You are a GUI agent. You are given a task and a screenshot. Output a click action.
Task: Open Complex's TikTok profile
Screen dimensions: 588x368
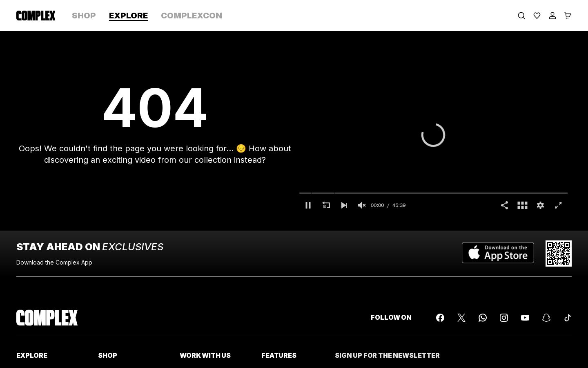pos(568,318)
